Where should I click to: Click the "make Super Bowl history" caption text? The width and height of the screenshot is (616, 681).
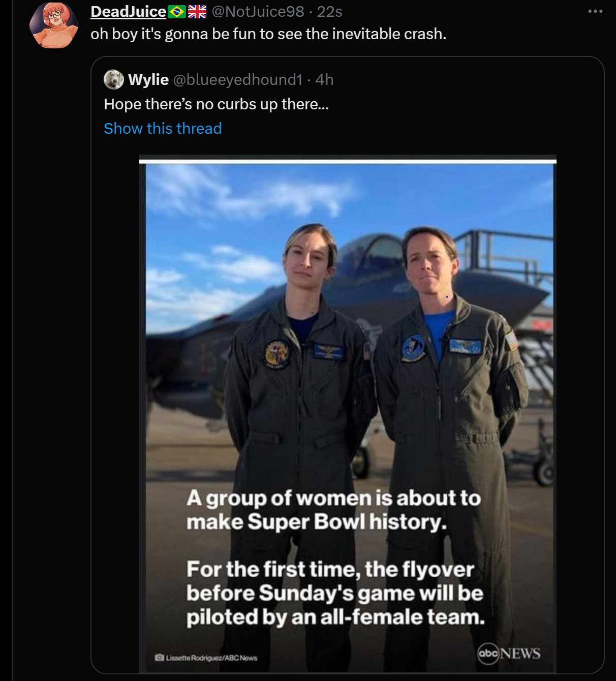pyautogui.click(x=316, y=522)
